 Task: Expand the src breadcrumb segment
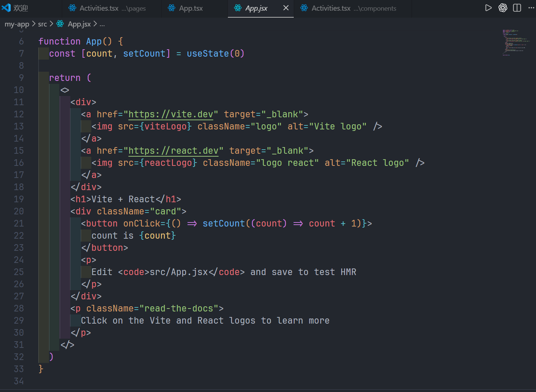tap(42, 24)
